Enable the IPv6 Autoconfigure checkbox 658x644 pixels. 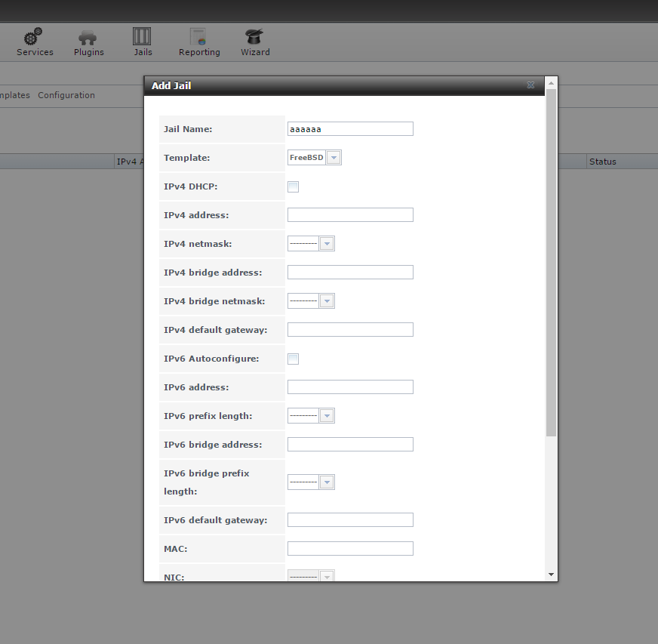pyautogui.click(x=293, y=359)
